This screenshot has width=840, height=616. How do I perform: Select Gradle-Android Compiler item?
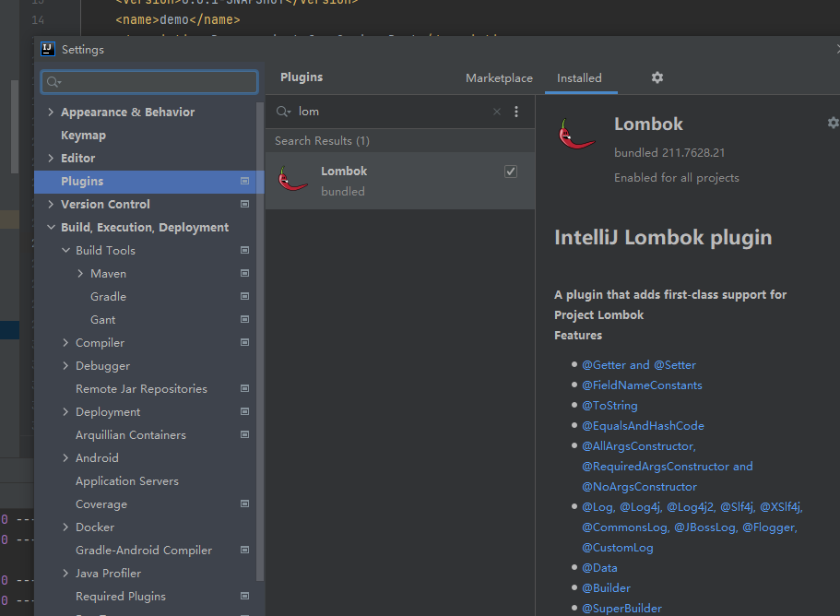point(144,551)
